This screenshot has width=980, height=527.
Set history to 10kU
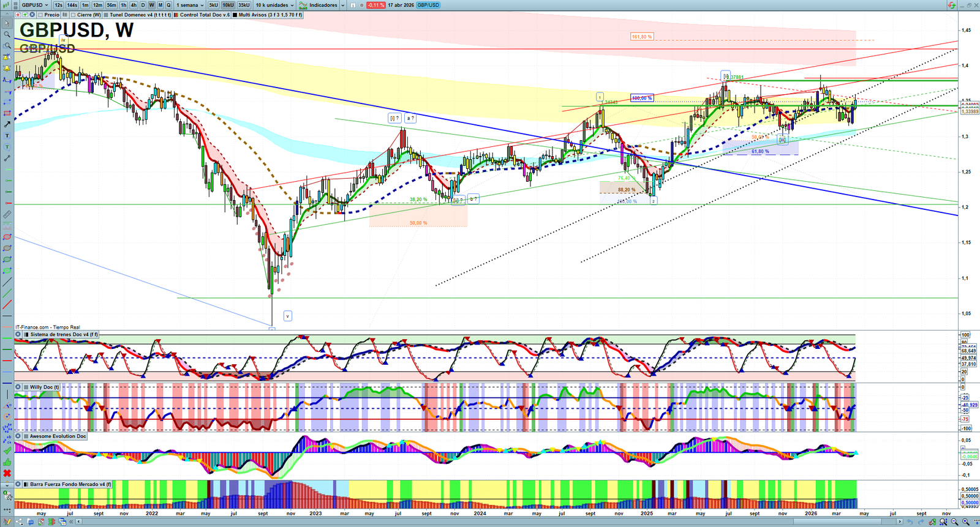click(x=228, y=5)
